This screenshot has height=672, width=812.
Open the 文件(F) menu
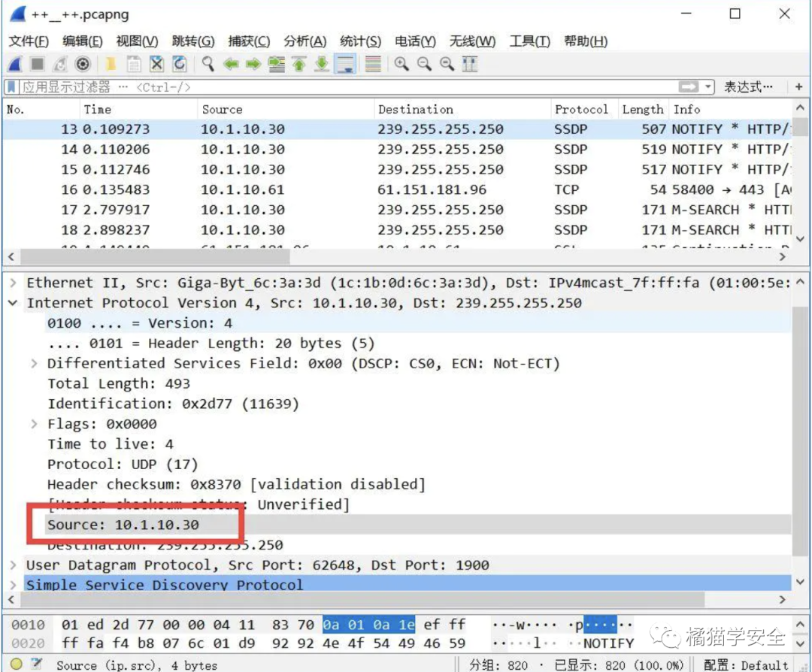29,41
